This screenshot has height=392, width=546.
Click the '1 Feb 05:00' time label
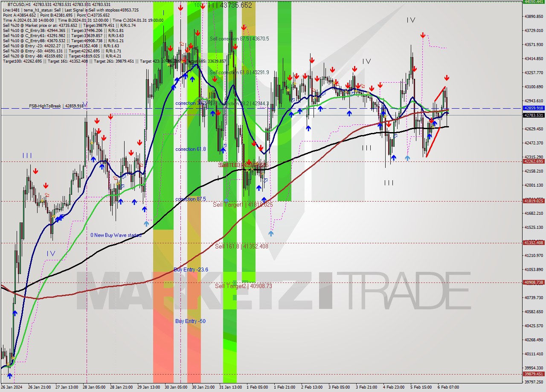point(258,387)
